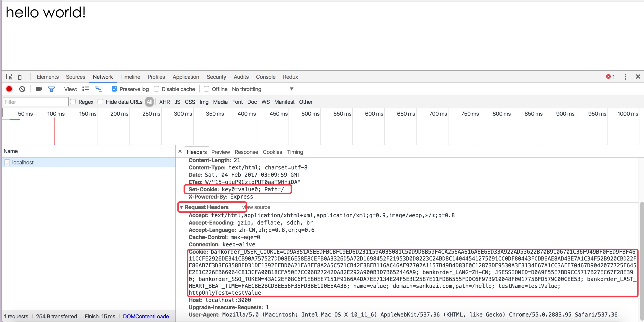Image resolution: width=644 pixels, height=322 pixels.
Task: Enable the Preserve log checkbox
Action: tap(114, 89)
